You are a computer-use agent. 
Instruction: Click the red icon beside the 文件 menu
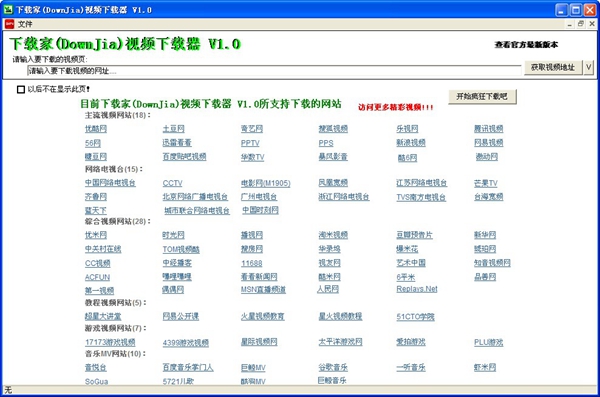pyautogui.click(x=9, y=24)
